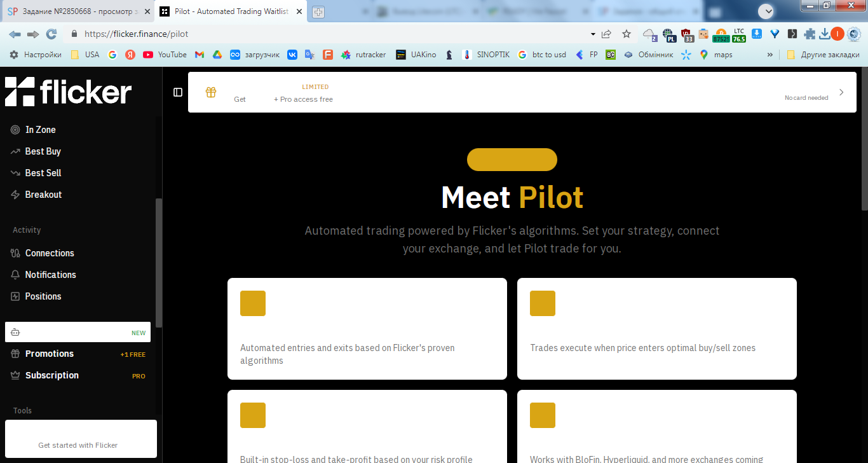Open Subscription PRO page

78,375
